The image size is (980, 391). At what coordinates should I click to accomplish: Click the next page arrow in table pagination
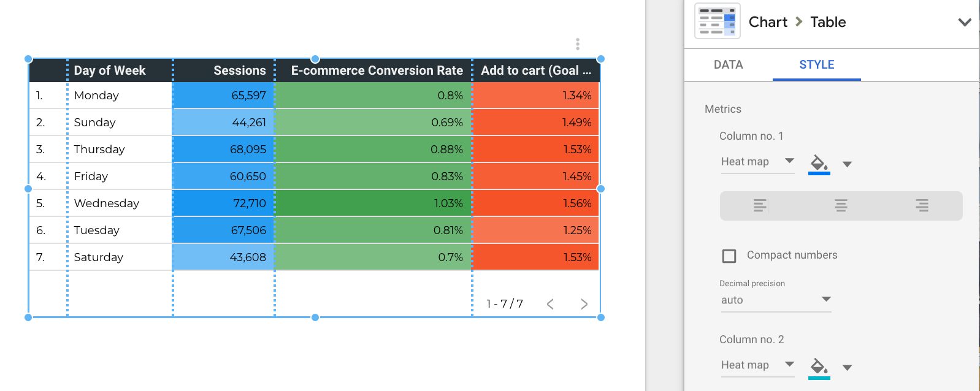click(583, 303)
